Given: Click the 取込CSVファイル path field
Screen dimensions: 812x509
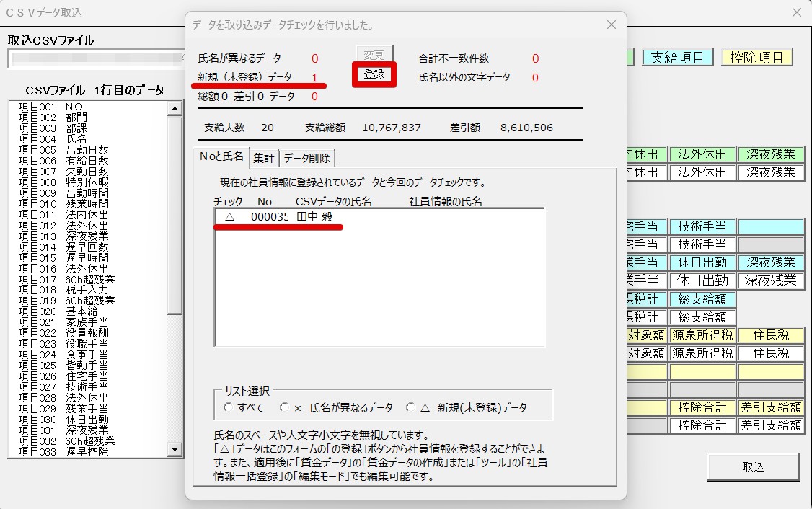Looking at the screenshot, I should [x=97, y=58].
